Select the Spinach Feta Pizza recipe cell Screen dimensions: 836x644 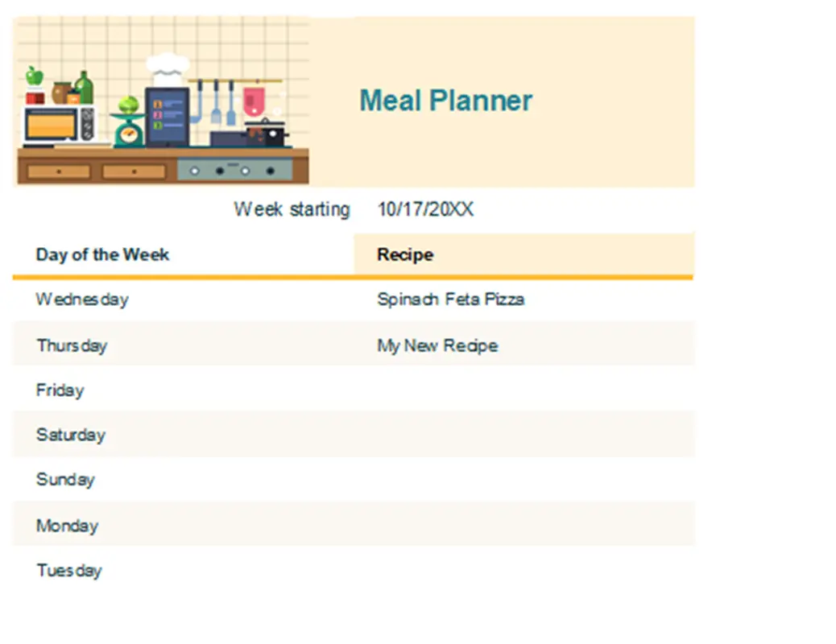coord(450,299)
